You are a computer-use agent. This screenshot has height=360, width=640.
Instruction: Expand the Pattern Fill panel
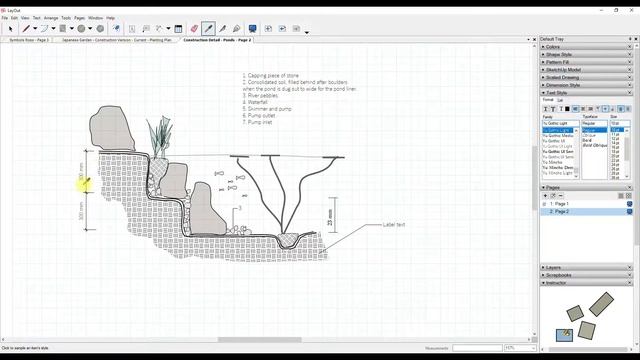[x=586, y=62]
